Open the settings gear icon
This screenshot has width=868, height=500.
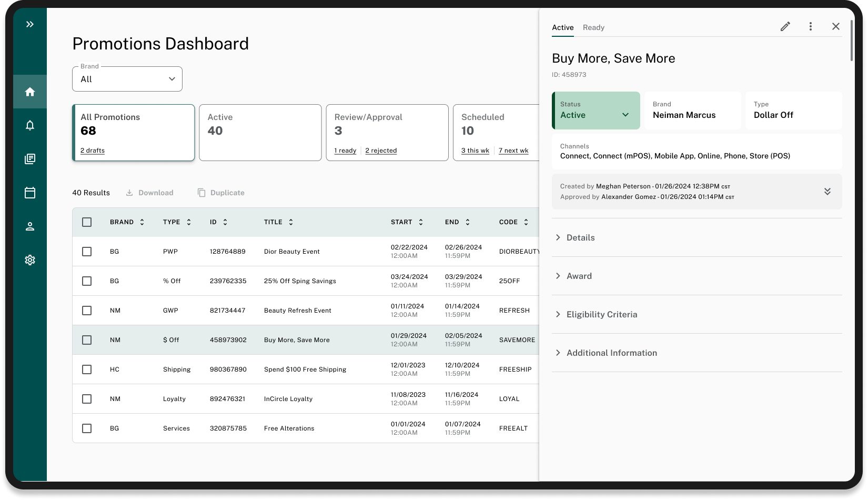coord(30,260)
